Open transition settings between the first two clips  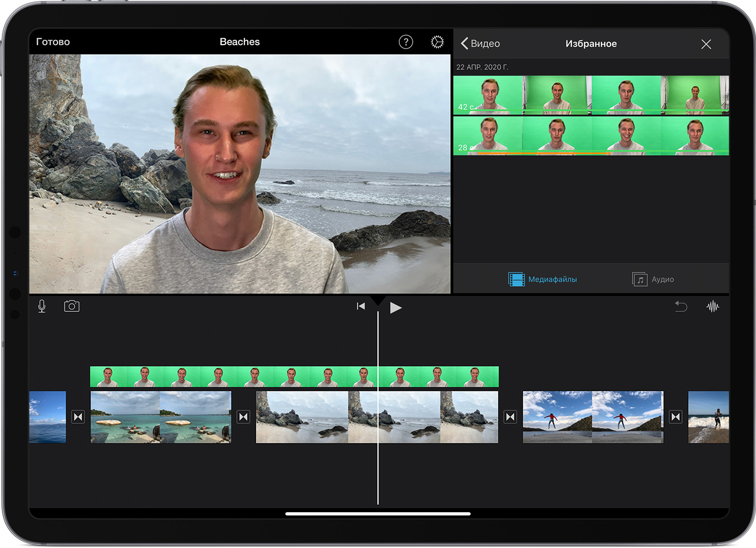click(x=78, y=416)
